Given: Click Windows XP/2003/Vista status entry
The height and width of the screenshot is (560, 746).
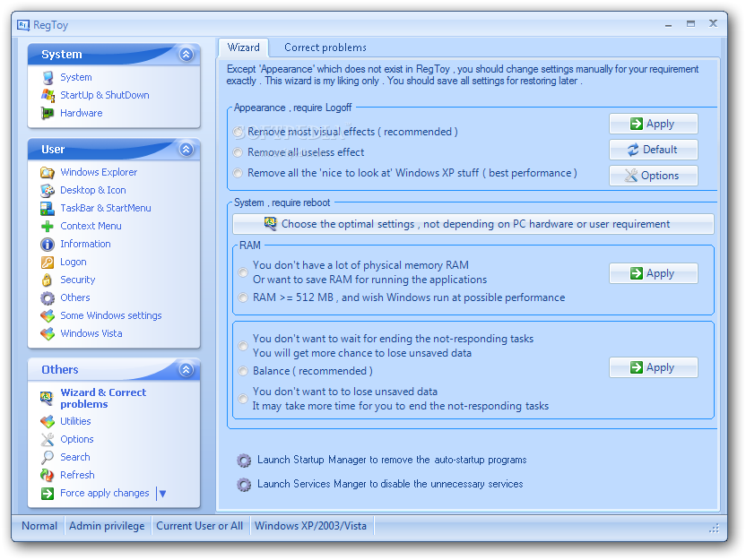Looking at the screenshot, I should click(310, 526).
